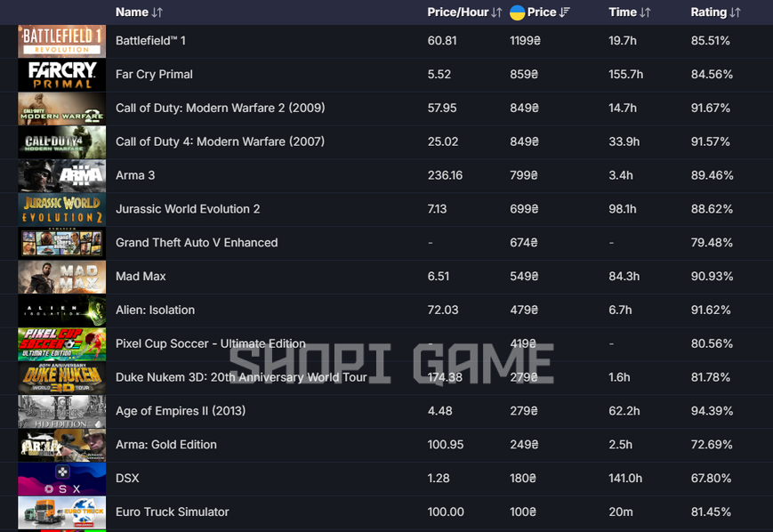Click Far Cry Primal playtime 155.7h
The height and width of the screenshot is (532, 773).
click(x=625, y=75)
